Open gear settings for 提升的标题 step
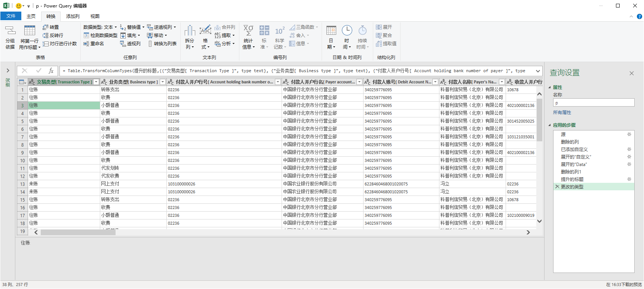The image size is (644, 289). point(629,179)
